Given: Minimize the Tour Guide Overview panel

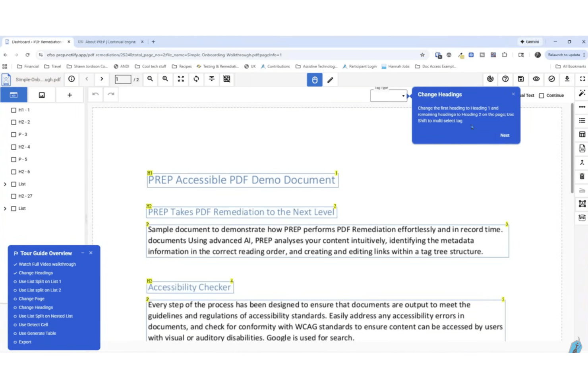Looking at the screenshot, I should [x=83, y=253].
